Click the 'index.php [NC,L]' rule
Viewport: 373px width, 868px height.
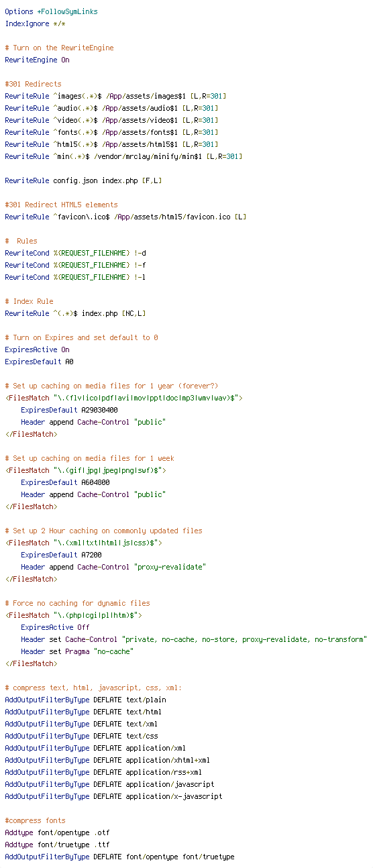tap(75, 314)
